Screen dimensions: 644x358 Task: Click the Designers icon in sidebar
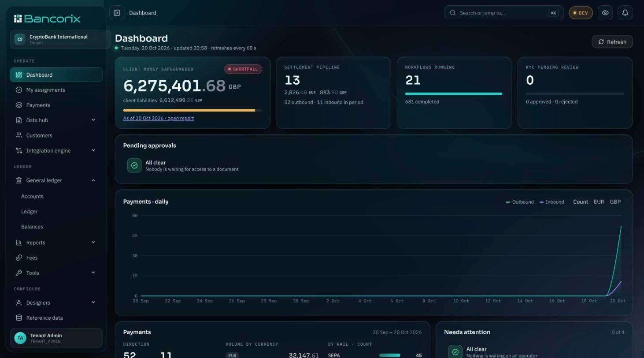(19, 302)
